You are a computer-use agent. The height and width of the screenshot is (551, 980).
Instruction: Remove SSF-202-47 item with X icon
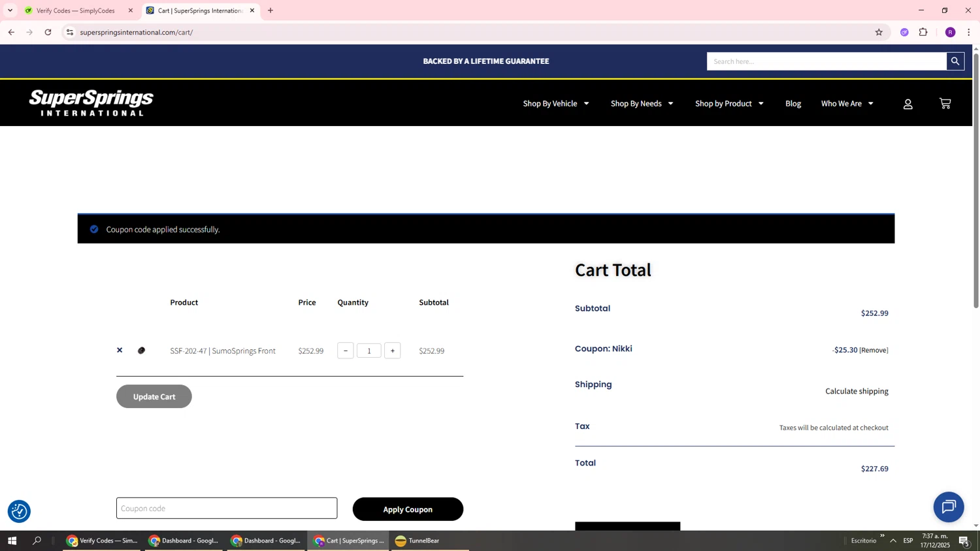[120, 351]
